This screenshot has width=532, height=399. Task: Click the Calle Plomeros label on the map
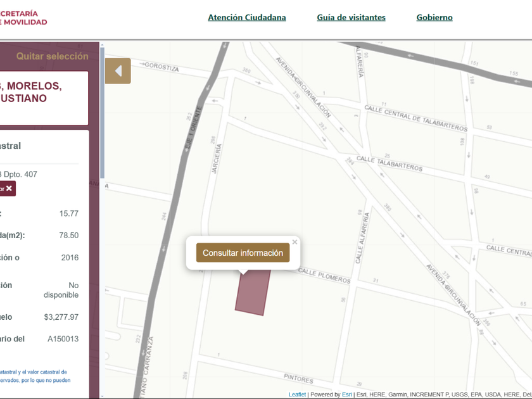[x=324, y=276]
